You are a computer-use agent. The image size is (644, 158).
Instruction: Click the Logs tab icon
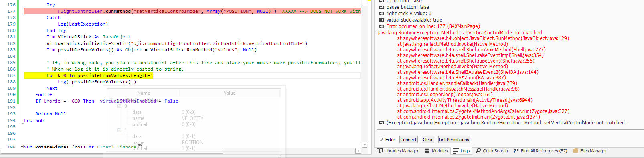point(456,151)
